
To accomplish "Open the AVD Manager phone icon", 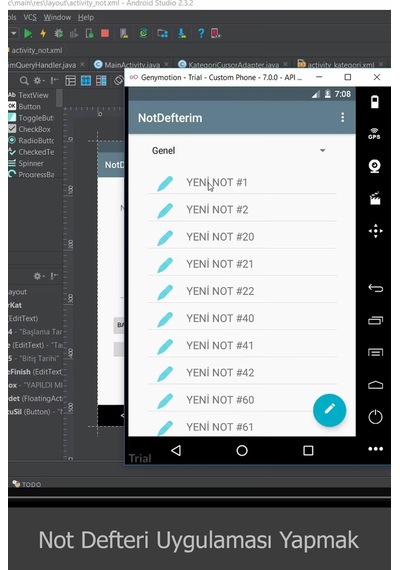I will pyautogui.click(x=124, y=33).
